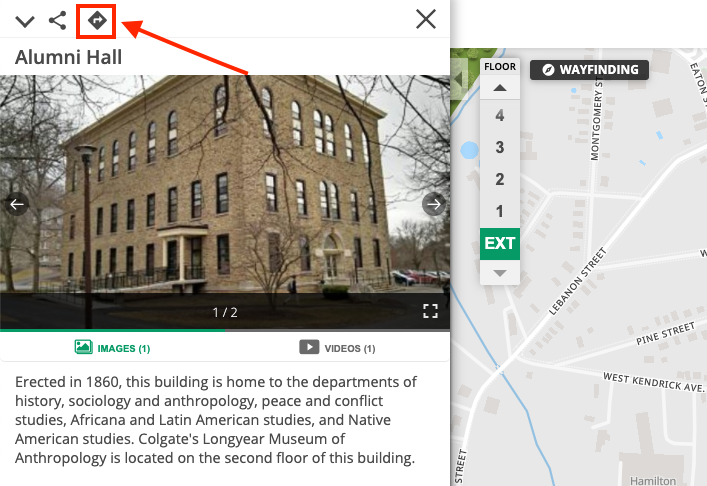707x486 pixels.
Task: Click the image slideshow progress bar
Action: 225,330
